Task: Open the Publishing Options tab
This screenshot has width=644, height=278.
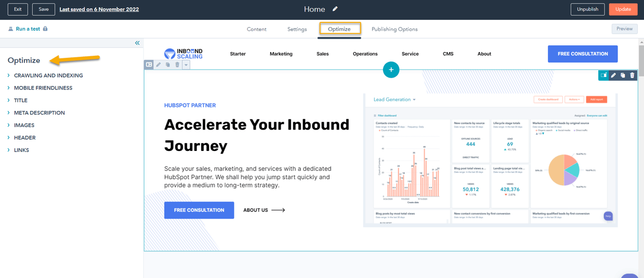Action: coord(395,29)
